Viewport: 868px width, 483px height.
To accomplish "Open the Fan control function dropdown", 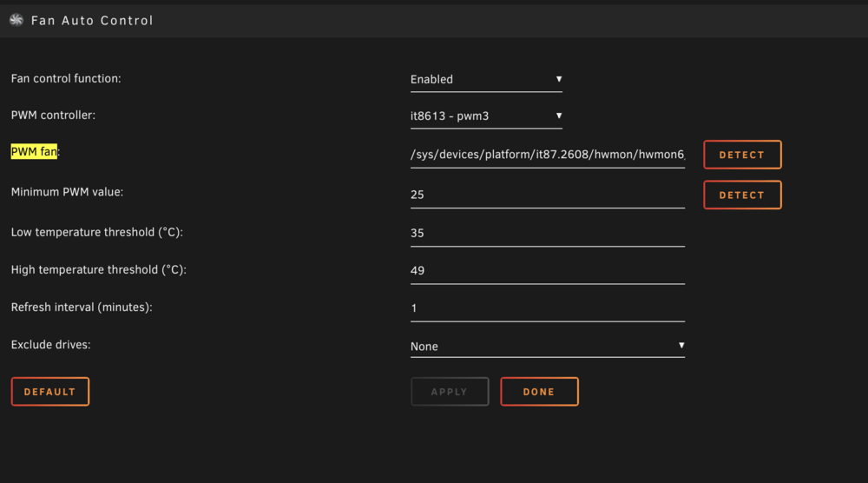I will [486, 80].
